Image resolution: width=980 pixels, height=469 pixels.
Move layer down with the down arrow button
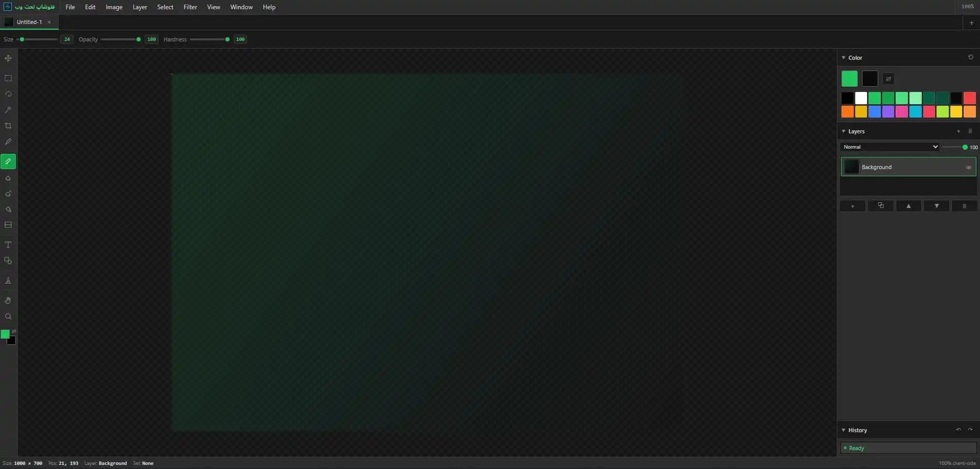pos(937,206)
